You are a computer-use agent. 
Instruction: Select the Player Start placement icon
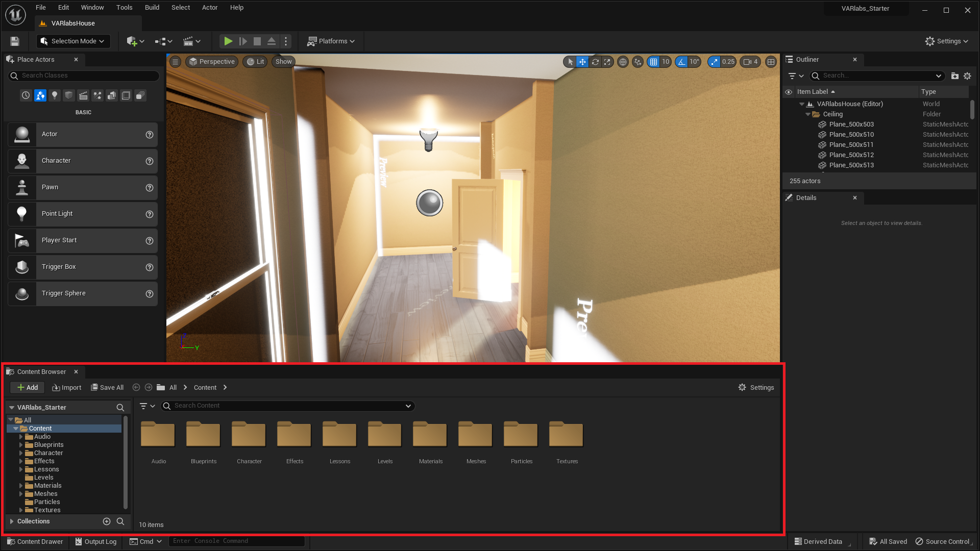click(21, 240)
